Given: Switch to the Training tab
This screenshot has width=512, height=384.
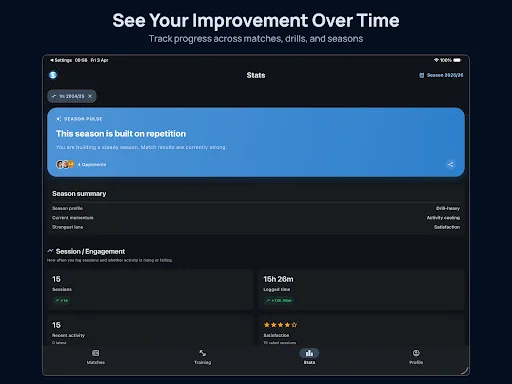Looking at the screenshot, I should coord(203,357).
